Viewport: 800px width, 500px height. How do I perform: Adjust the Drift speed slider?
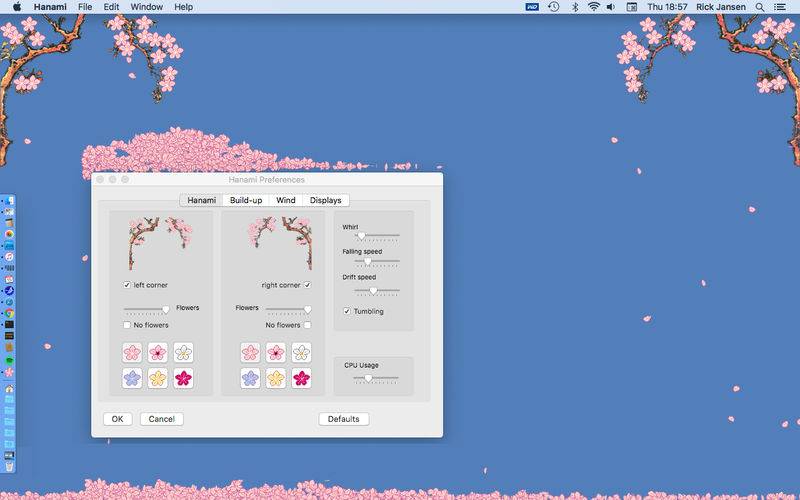click(377, 291)
